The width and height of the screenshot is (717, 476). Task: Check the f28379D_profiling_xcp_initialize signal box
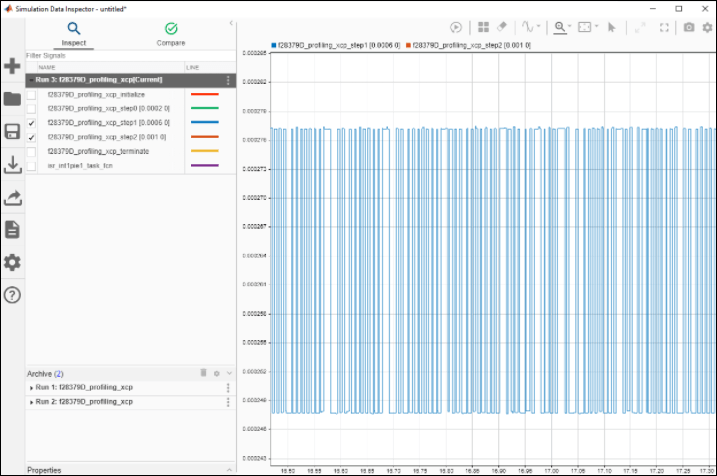[x=31, y=94]
